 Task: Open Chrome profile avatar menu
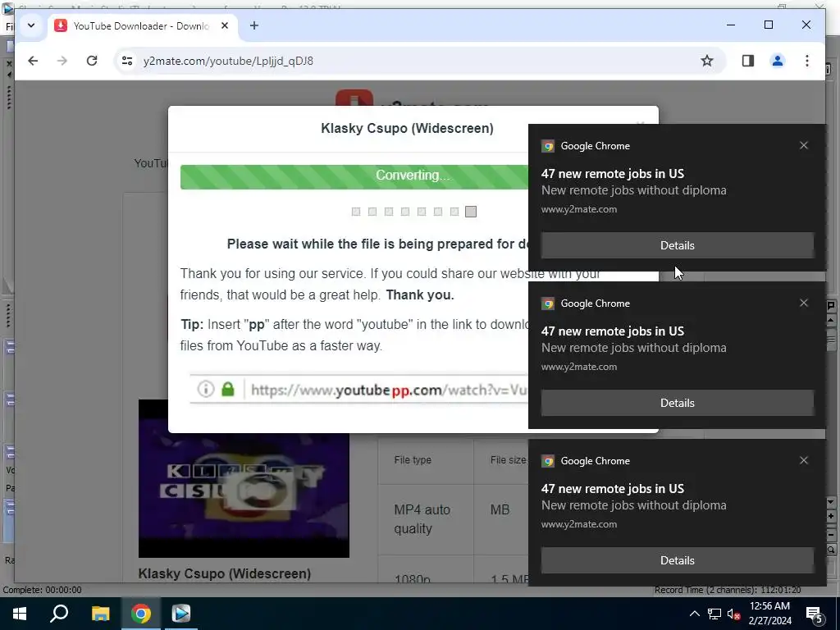[778, 61]
